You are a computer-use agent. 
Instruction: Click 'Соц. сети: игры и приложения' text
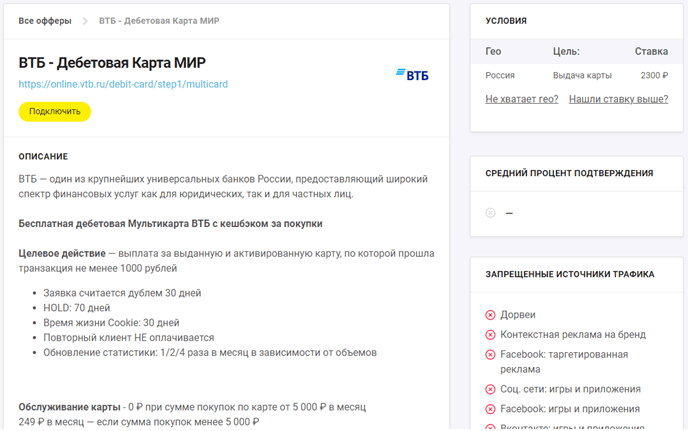click(570, 389)
